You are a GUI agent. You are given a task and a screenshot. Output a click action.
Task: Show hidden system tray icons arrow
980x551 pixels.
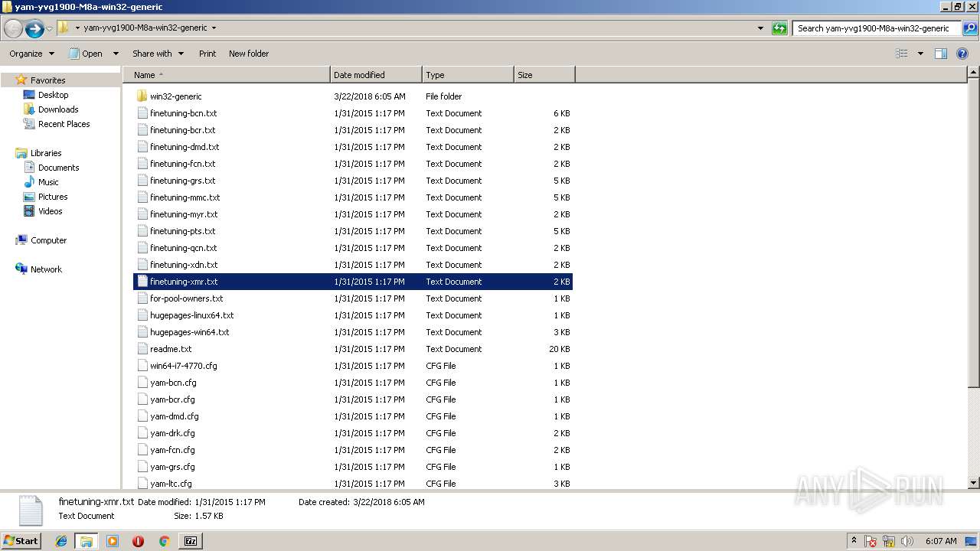click(x=854, y=540)
